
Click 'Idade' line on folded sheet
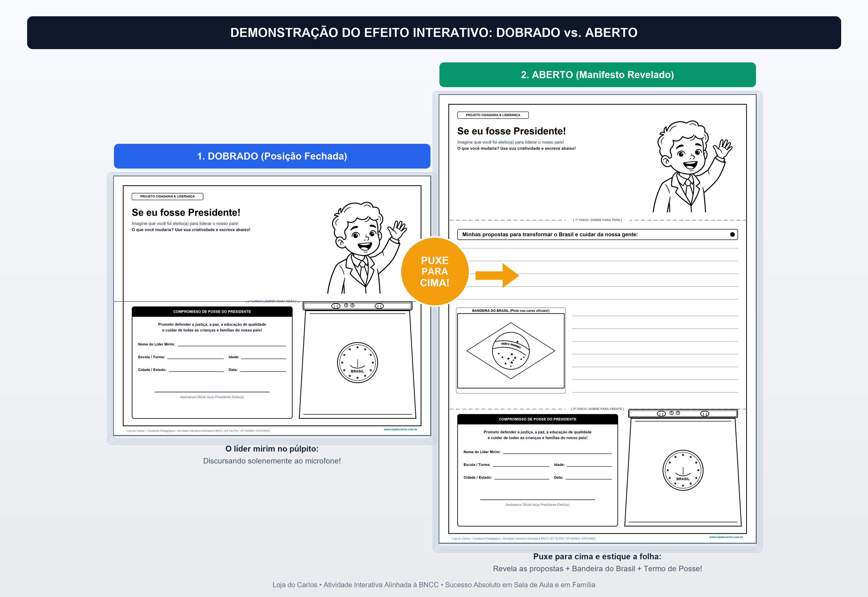tap(264, 358)
